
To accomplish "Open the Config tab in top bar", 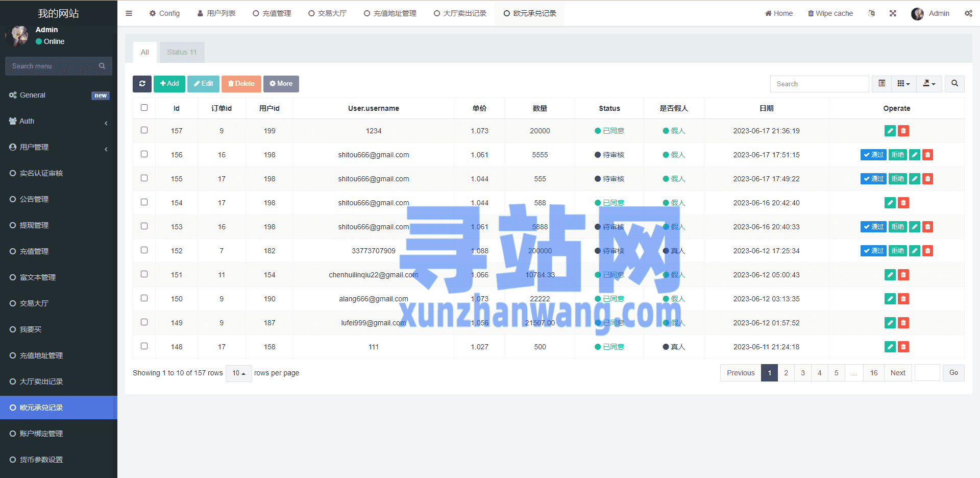I will pos(164,13).
